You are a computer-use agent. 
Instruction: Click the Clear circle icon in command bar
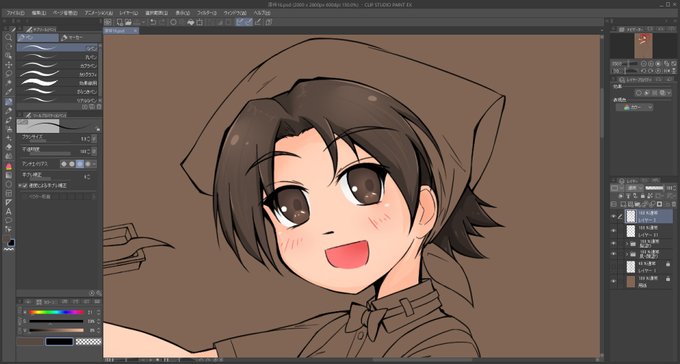point(173,22)
